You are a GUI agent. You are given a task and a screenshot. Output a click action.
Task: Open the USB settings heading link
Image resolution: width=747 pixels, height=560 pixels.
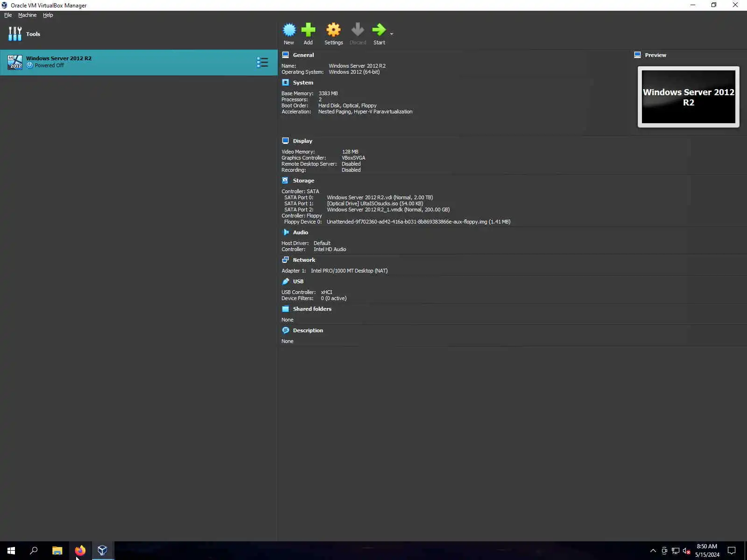point(298,281)
